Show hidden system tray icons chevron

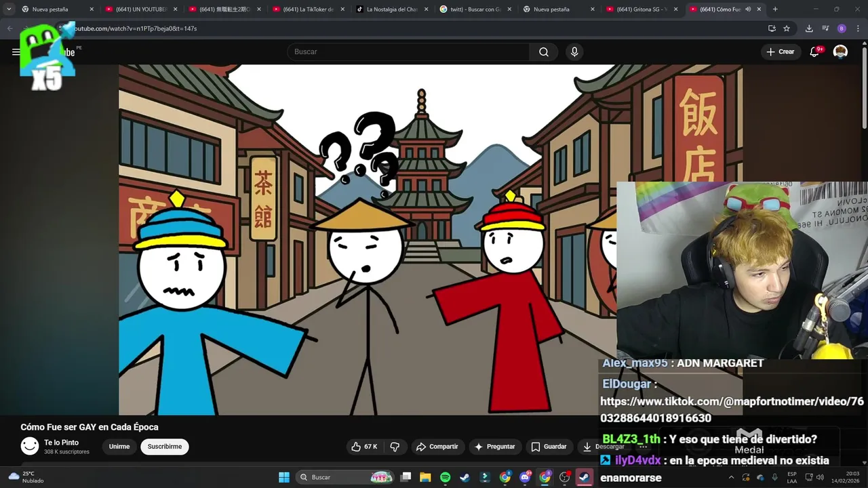731,477
